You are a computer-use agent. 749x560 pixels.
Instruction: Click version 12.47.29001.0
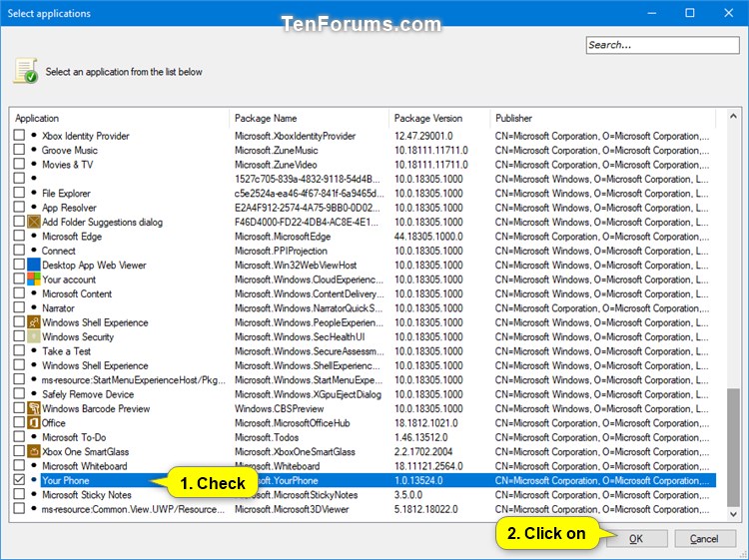pyautogui.click(x=423, y=136)
